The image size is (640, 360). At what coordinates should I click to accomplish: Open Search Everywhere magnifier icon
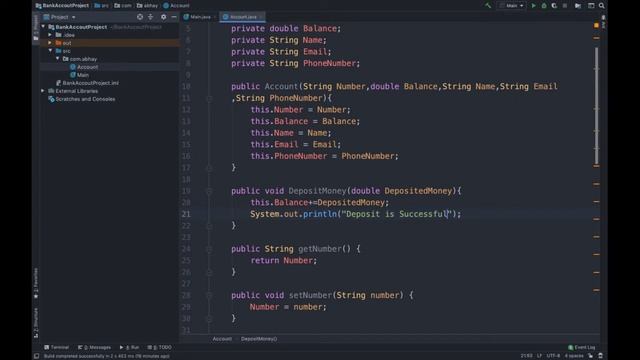coord(602,6)
